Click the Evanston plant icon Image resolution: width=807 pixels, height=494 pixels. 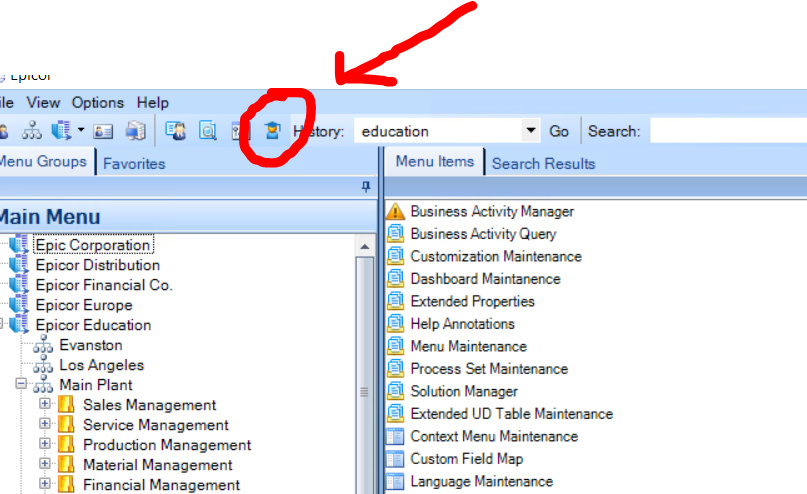tap(43, 345)
